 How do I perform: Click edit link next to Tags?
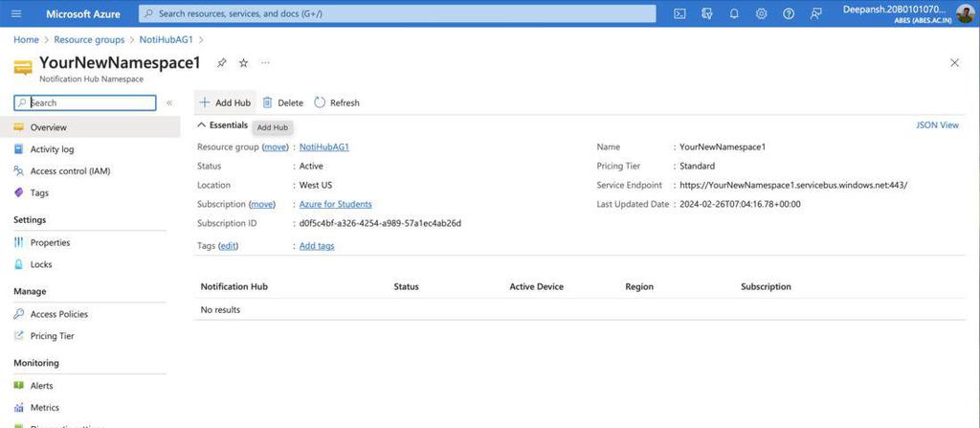point(228,246)
